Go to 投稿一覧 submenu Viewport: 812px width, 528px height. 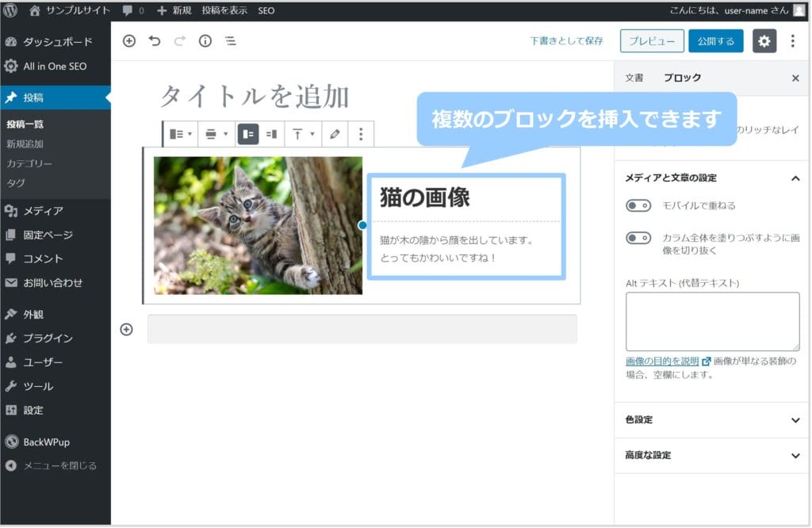(25, 124)
